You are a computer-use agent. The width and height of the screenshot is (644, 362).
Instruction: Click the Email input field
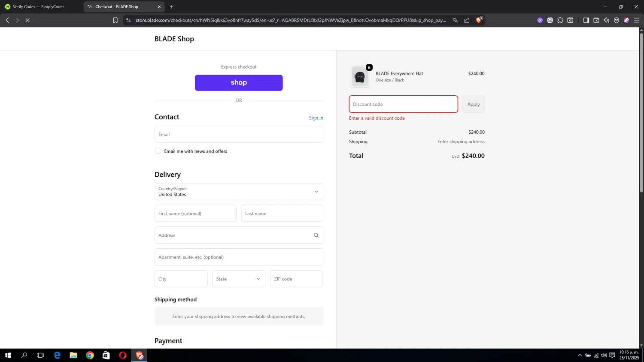(239, 134)
